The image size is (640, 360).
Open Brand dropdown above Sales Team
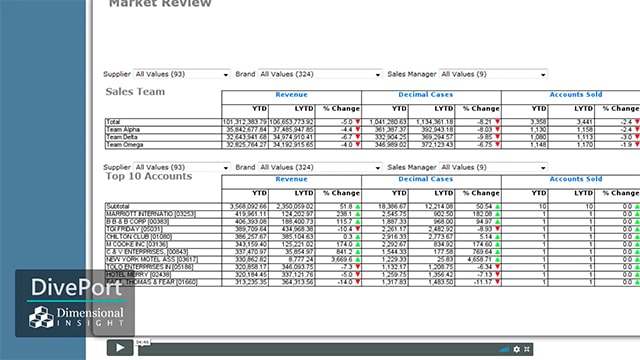(320, 74)
